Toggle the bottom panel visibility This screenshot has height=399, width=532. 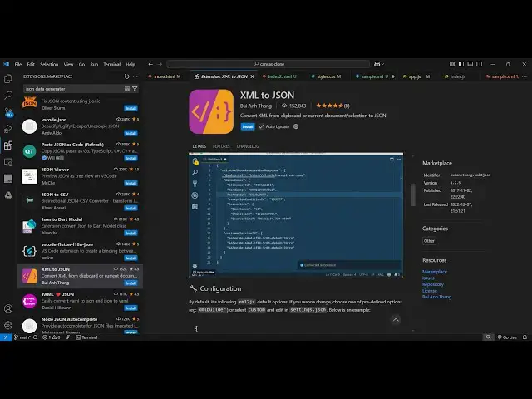pos(470,64)
